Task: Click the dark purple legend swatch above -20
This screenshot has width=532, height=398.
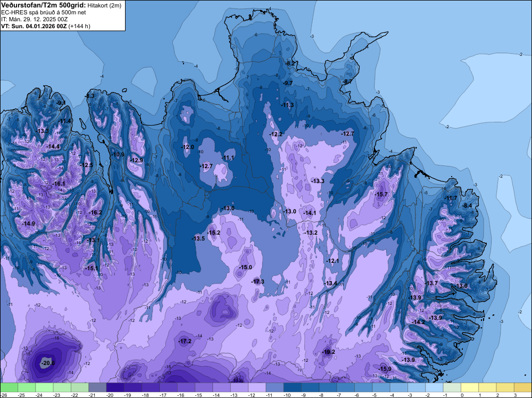Action: (115, 387)
